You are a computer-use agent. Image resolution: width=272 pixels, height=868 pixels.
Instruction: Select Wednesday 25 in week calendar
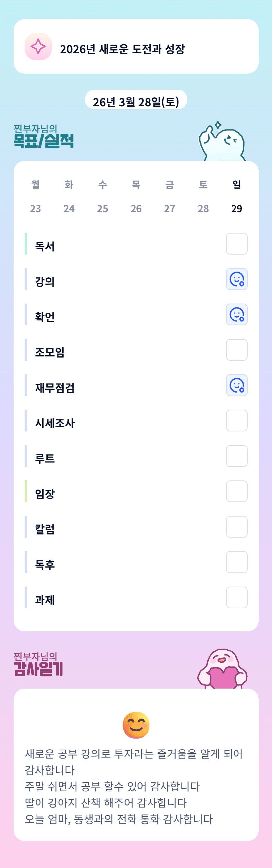click(x=102, y=209)
